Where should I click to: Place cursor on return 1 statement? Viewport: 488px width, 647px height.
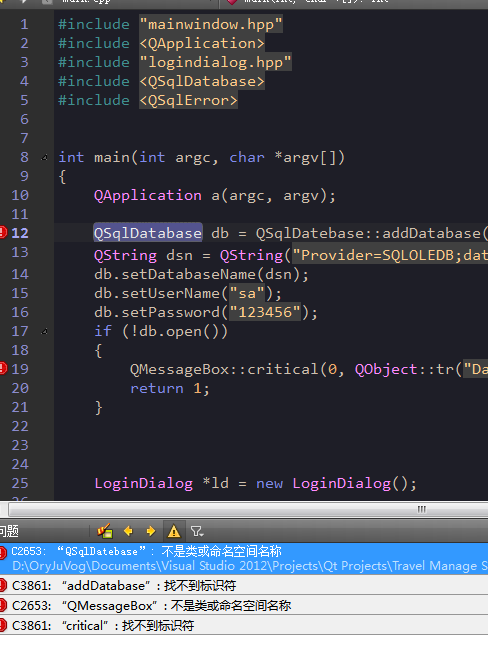coord(170,388)
